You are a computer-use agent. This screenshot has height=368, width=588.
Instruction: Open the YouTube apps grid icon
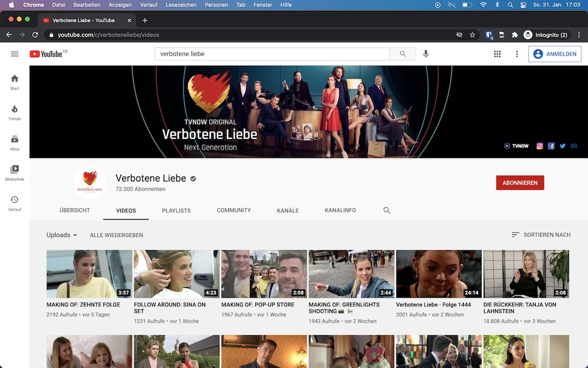tap(497, 53)
